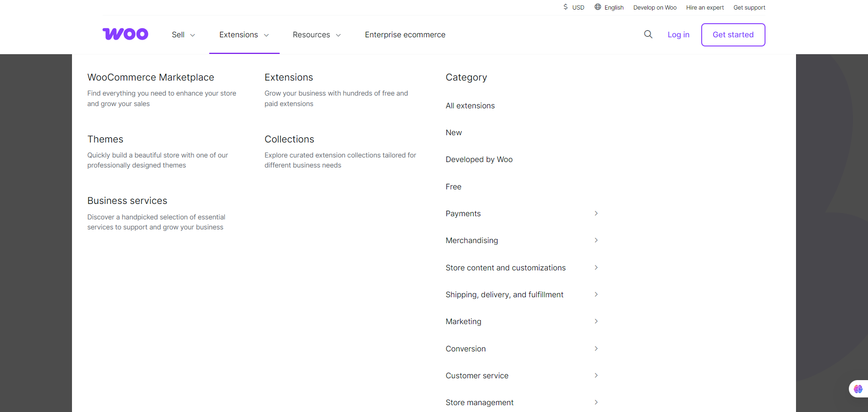The width and height of the screenshot is (868, 412).
Task: Click the Get started button
Action: [x=733, y=35]
